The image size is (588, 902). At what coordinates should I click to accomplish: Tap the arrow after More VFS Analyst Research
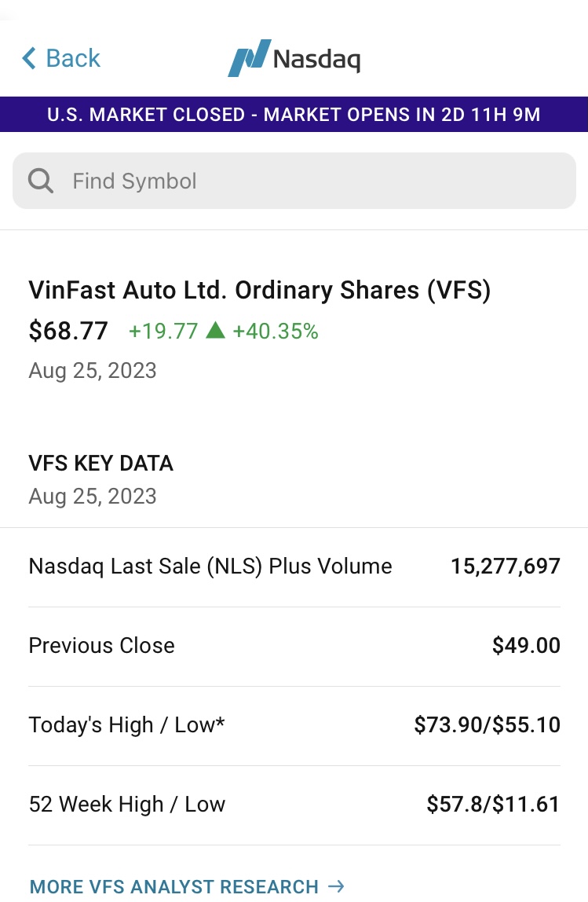tap(336, 886)
